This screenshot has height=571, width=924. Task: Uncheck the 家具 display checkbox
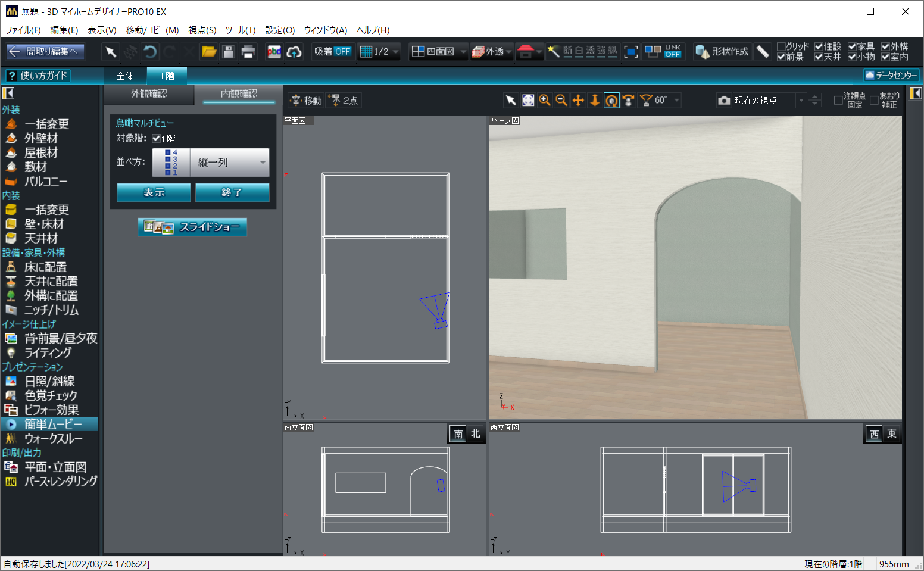pyautogui.click(x=852, y=46)
